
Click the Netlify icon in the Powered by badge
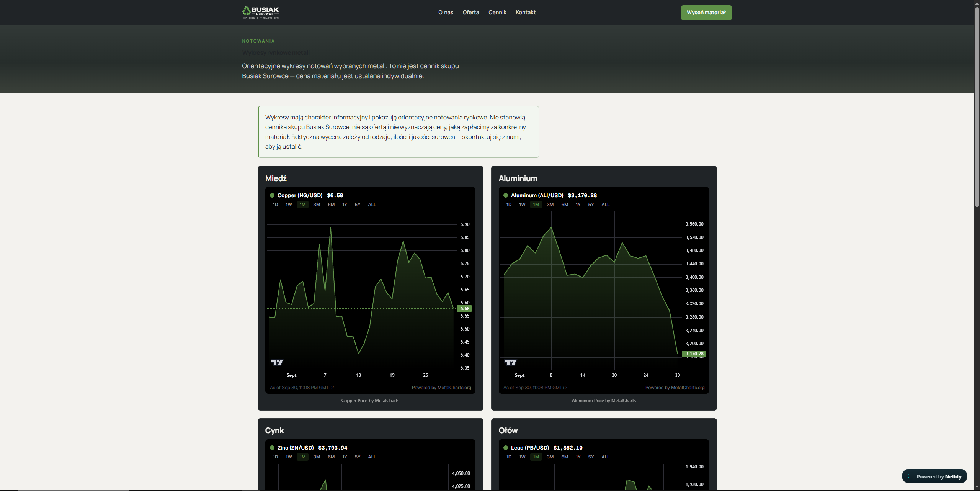click(910, 476)
